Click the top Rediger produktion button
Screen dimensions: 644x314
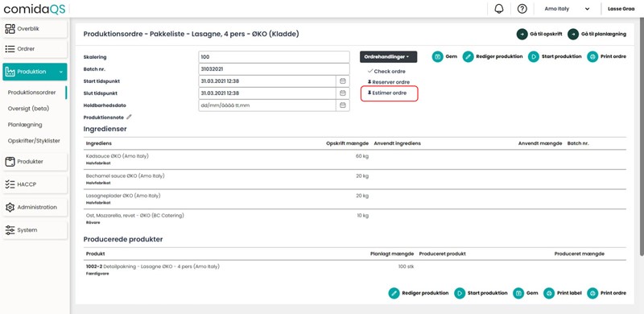[x=493, y=56]
